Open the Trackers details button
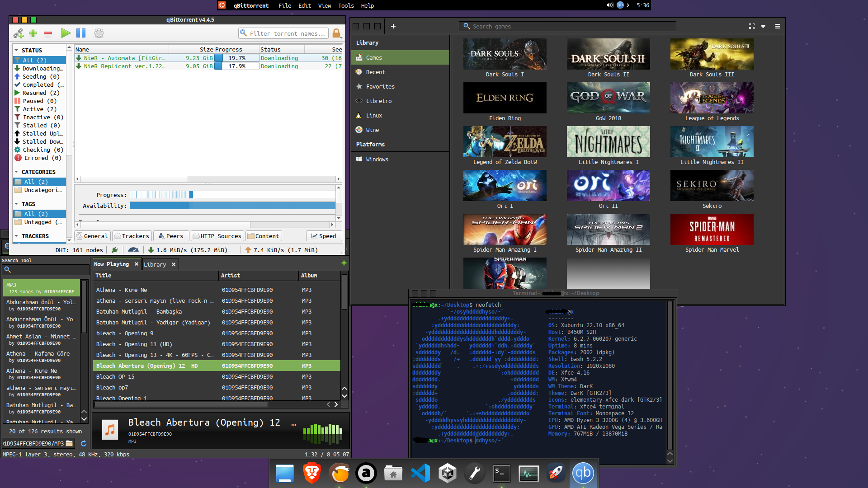 132,236
